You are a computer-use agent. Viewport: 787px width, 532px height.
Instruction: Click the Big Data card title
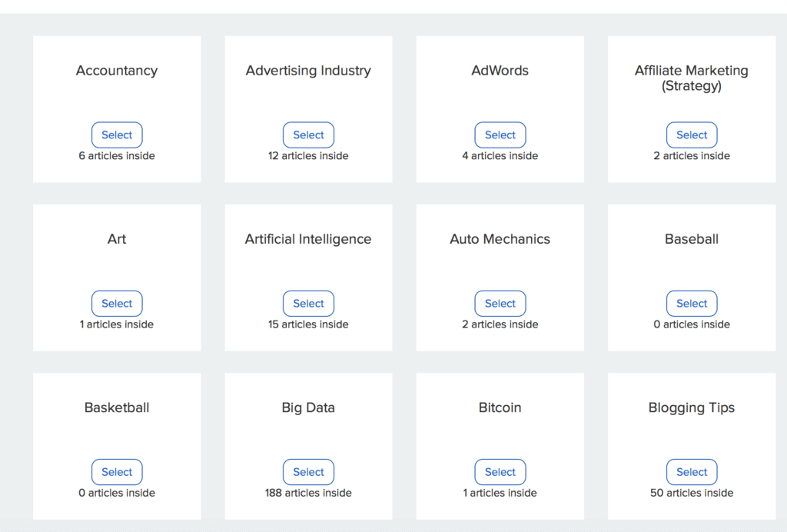(308, 407)
